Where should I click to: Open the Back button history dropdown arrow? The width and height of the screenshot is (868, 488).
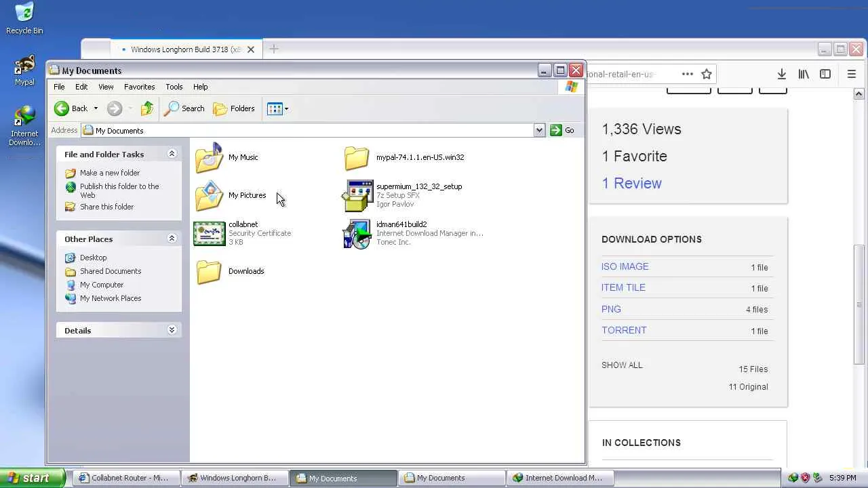pos(96,108)
